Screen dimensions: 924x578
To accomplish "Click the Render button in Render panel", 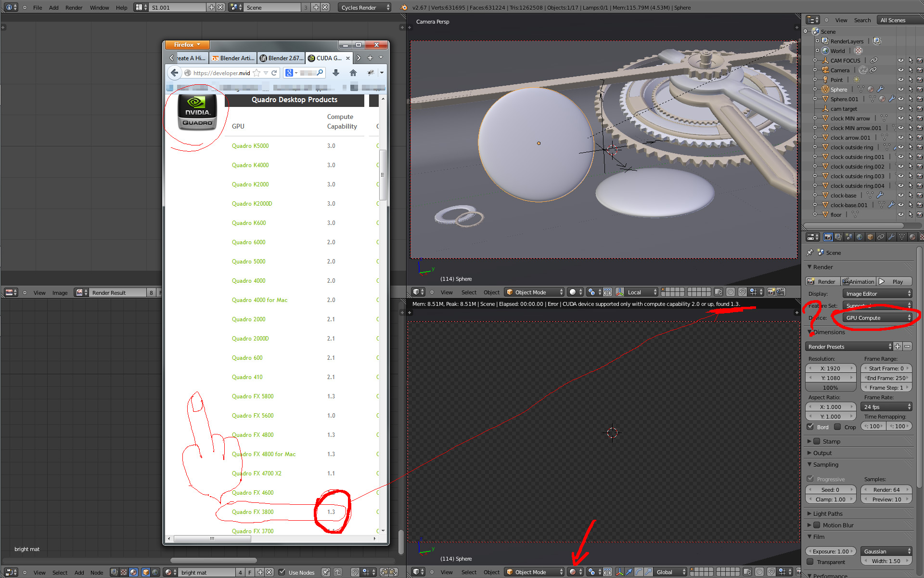I will coord(822,282).
